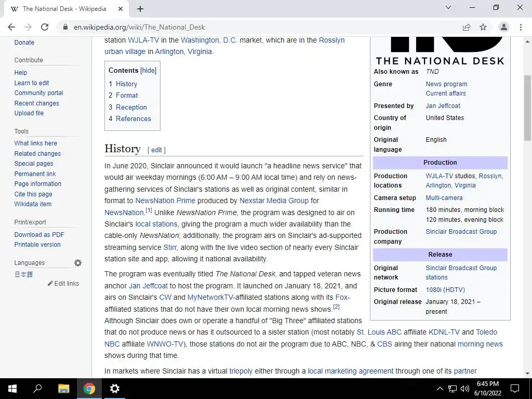Open the network status tray icon

click(x=453, y=389)
